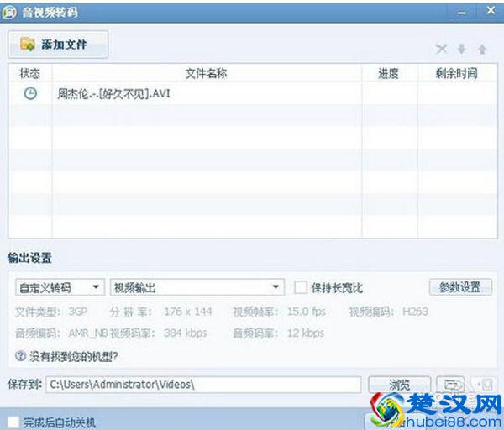Click the H263 video codec value
Image resolution: width=504 pixels, height=430 pixels.
coord(415,312)
